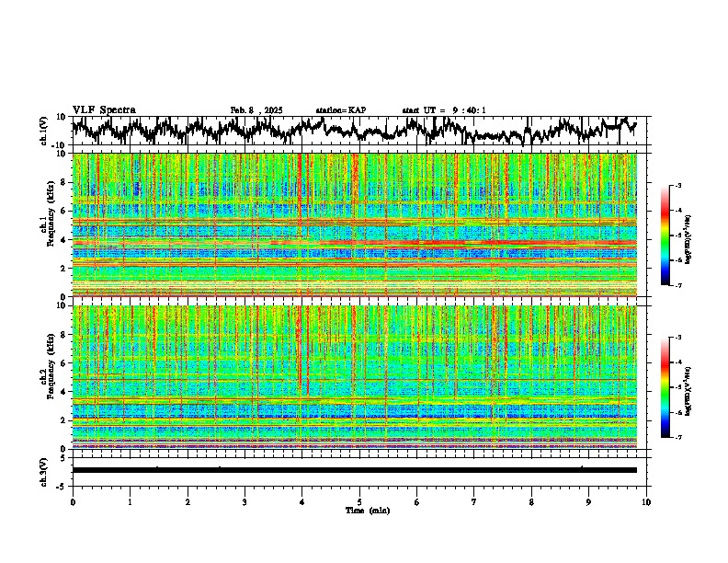Click the ch.1 "Frequency (kHz)" axis label

(51, 215)
